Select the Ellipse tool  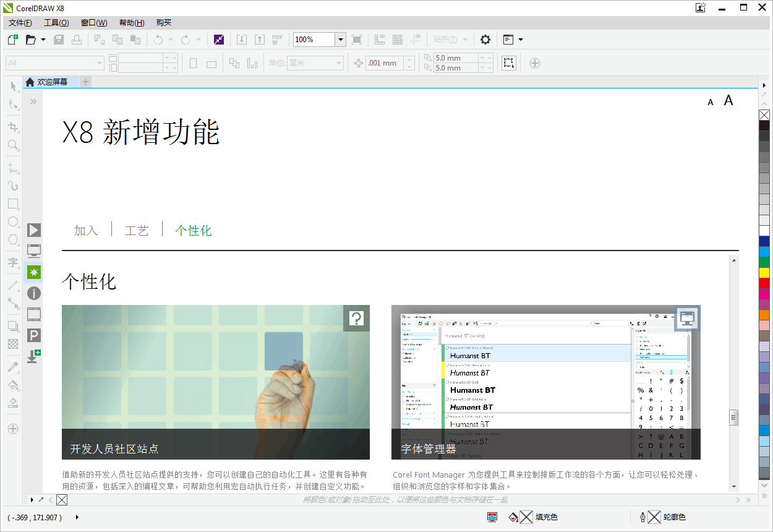[13, 221]
